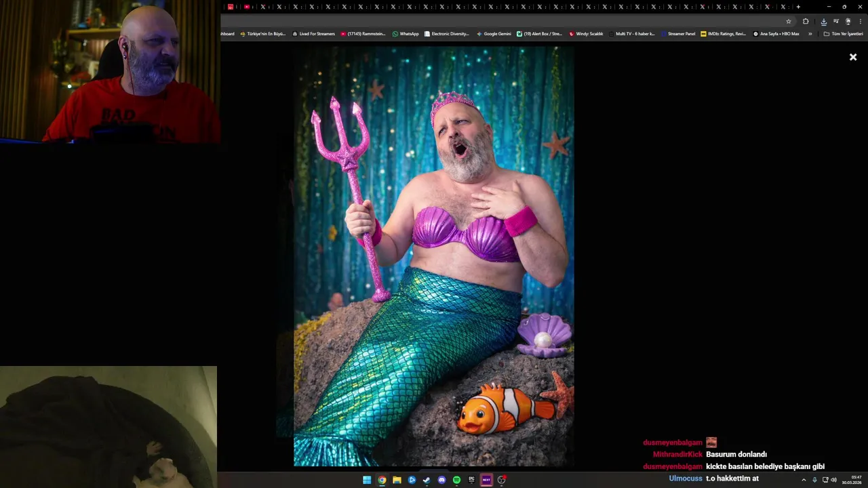Open the Chrome profile avatar
868x488 pixels.
(848, 21)
